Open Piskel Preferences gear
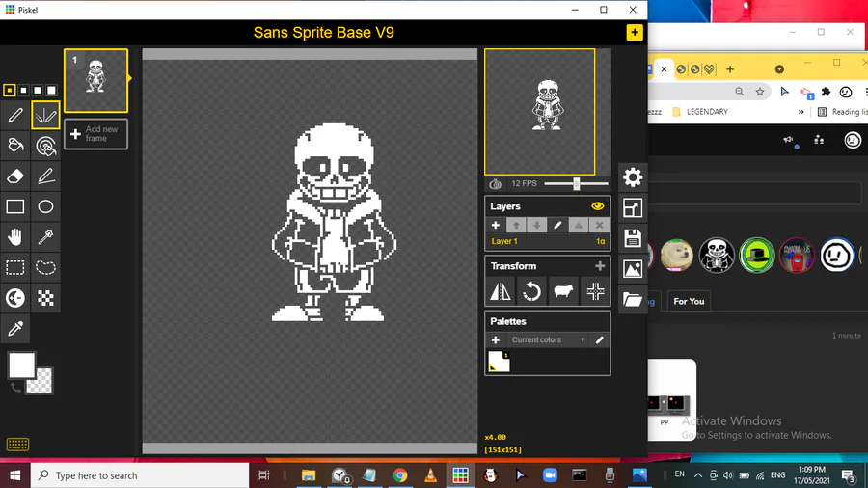The width and height of the screenshot is (868, 488). [632, 177]
